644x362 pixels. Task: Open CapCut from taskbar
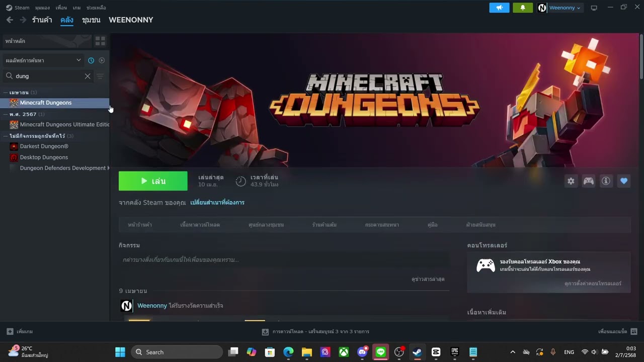point(436,352)
